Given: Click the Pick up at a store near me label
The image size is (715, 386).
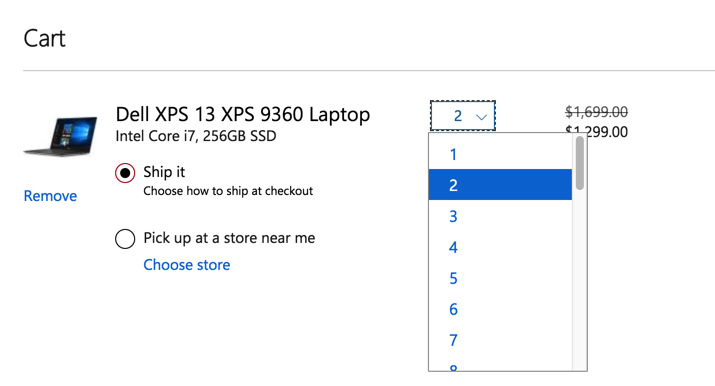Looking at the screenshot, I should click(229, 238).
